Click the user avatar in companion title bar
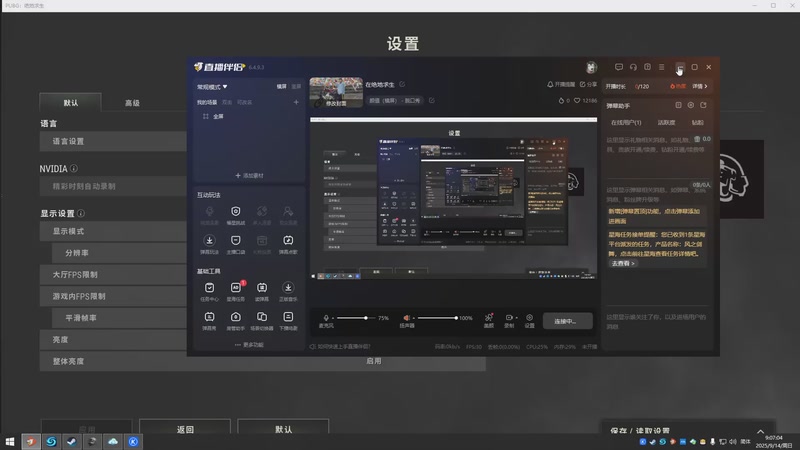This screenshot has width=800, height=450. (591, 67)
